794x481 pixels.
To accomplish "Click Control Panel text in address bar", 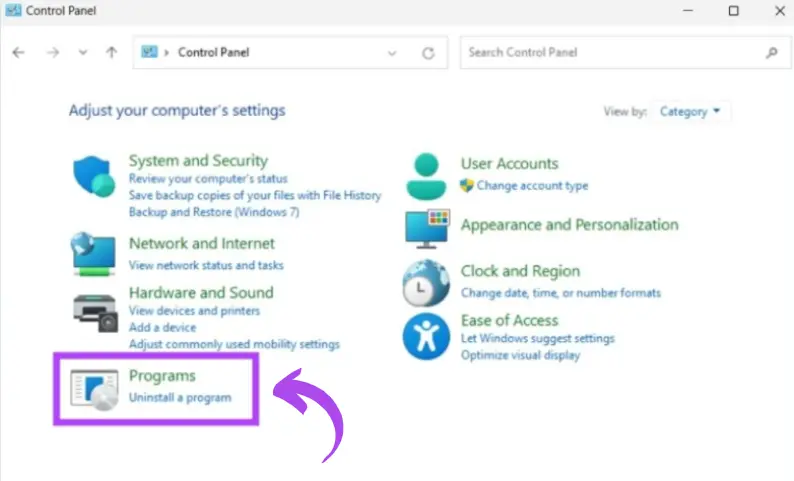I will pos(213,52).
